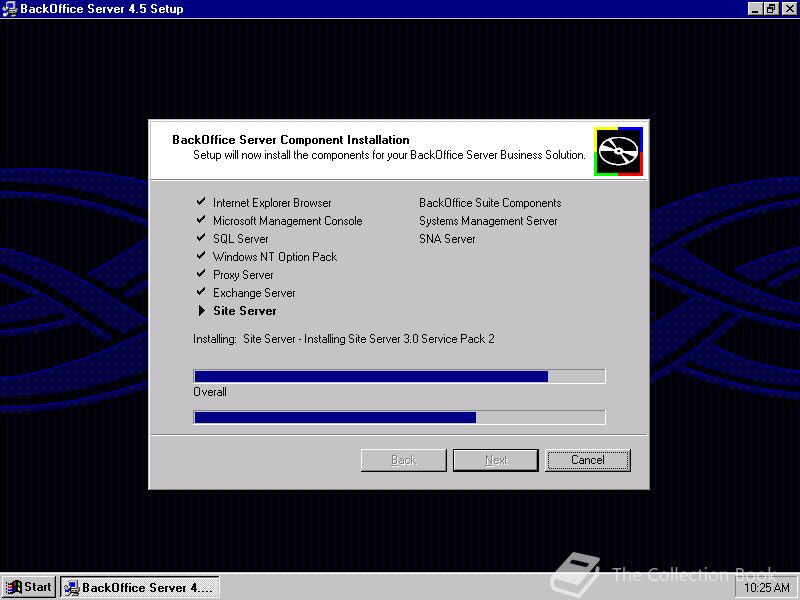This screenshot has width=800, height=600.
Task: Click the checkmark next to Windows NT Option Pack
Action: [x=201, y=256]
